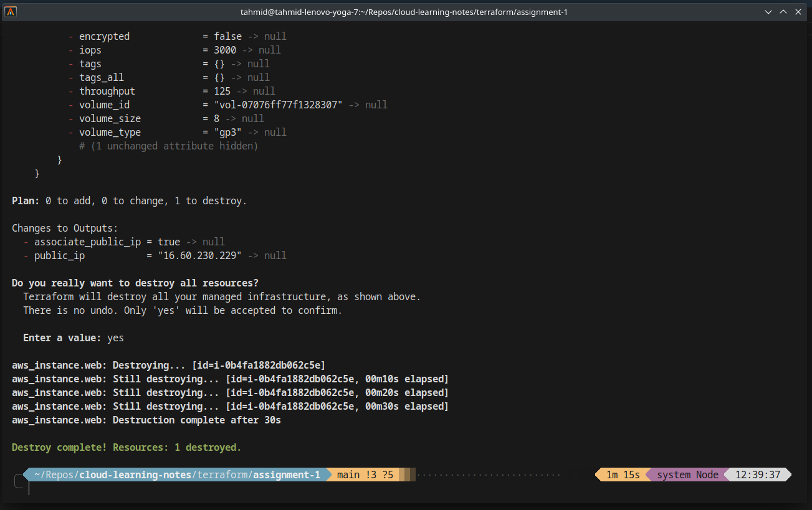Click the 'Changes to Outputs:' heading

pos(65,228)
